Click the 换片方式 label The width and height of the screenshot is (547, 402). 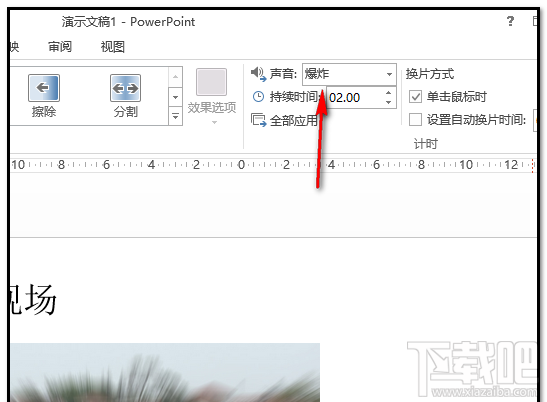[430, 74]
